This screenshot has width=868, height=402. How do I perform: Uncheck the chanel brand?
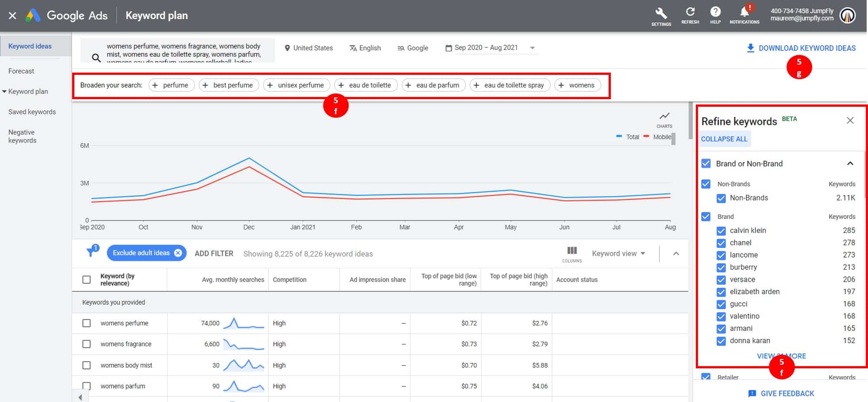point(721,243)
